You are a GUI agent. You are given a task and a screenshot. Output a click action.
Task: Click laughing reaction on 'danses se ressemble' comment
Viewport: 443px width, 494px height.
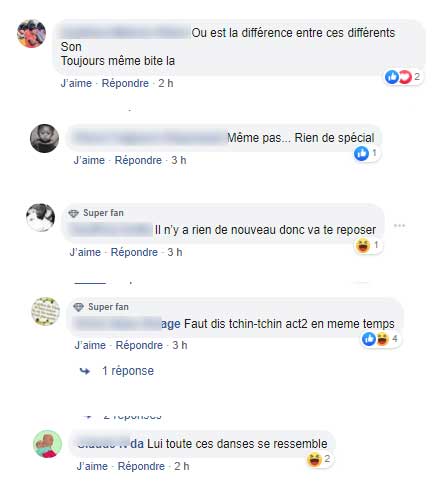[314, 459]
